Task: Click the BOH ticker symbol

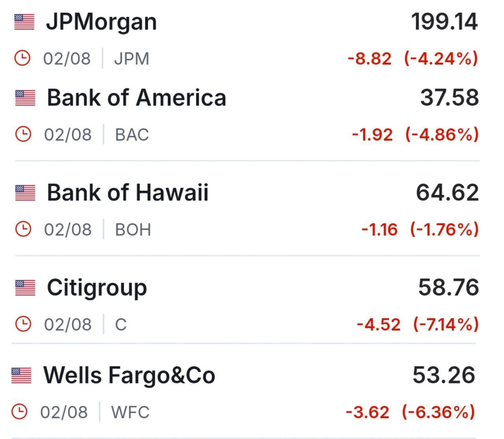Action: pyautogui.click(x=133, y=229)
